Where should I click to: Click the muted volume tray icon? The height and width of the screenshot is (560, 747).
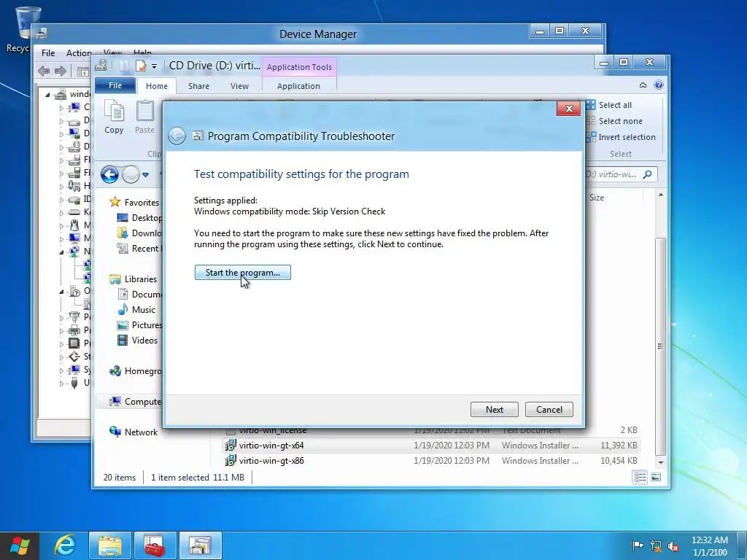673,545
